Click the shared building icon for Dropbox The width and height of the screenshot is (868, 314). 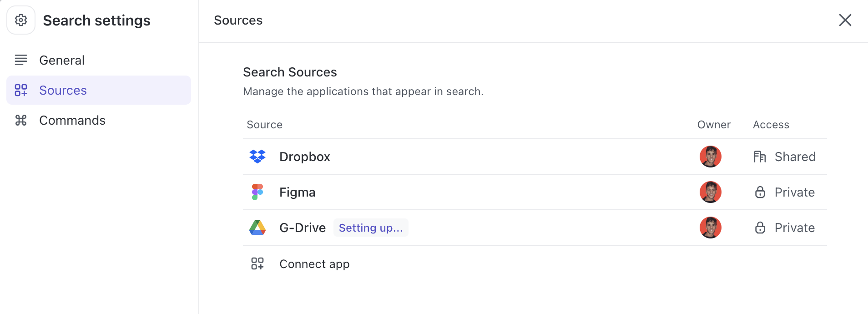[760, 157]
